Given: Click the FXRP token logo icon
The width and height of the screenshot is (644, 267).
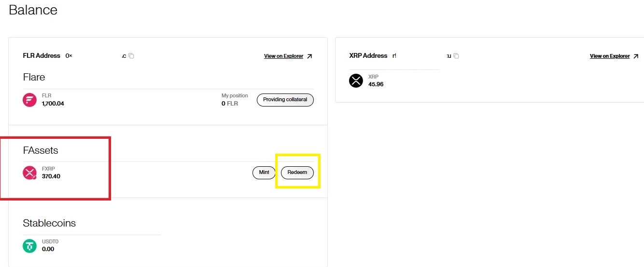Looking at the screenshot, I should tap(30, 173).
